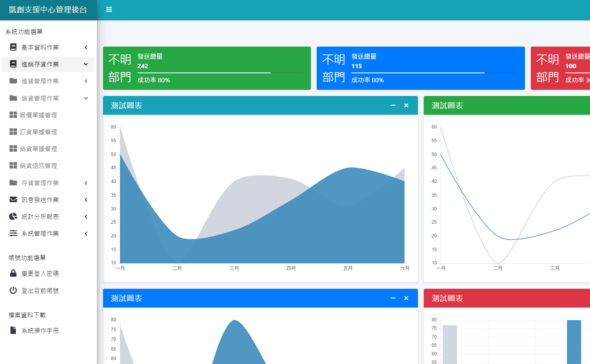The width and height of the screenshot is (590, 364).
Task: Open the 訂貨單據管理 link
Action: point(38,132)
